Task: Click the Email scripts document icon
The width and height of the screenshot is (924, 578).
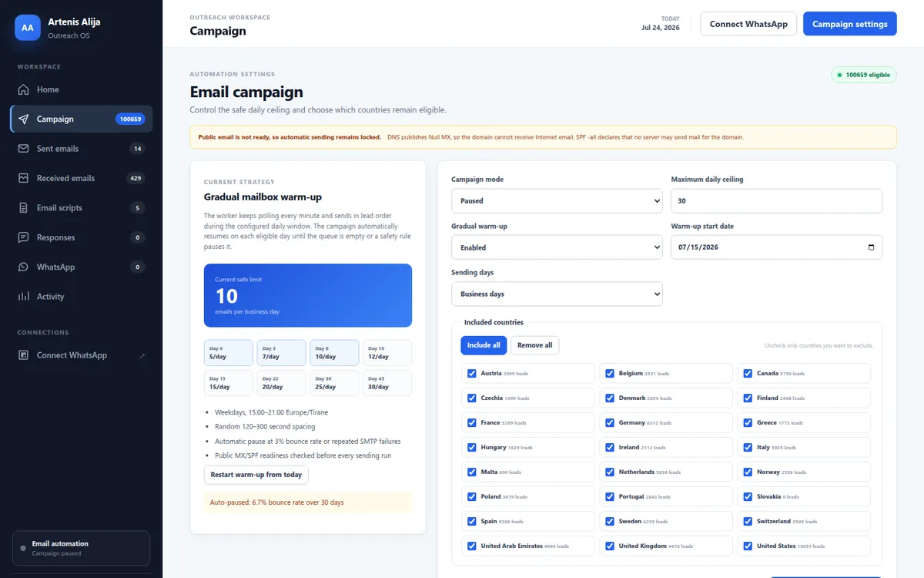Action: click(x=23, y=208)
